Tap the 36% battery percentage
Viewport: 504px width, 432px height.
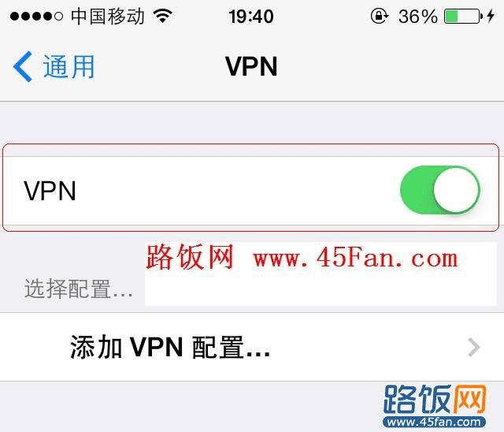pos(418,16)
